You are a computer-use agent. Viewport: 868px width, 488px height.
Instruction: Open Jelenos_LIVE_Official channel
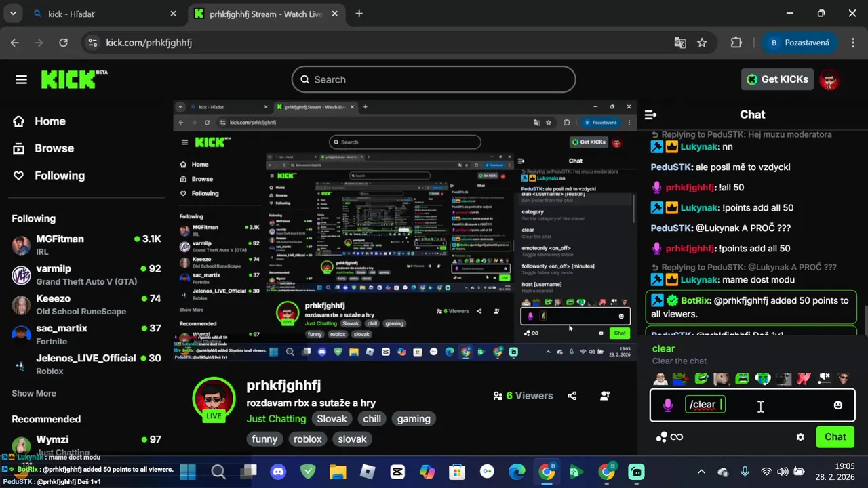pos(86,364)
